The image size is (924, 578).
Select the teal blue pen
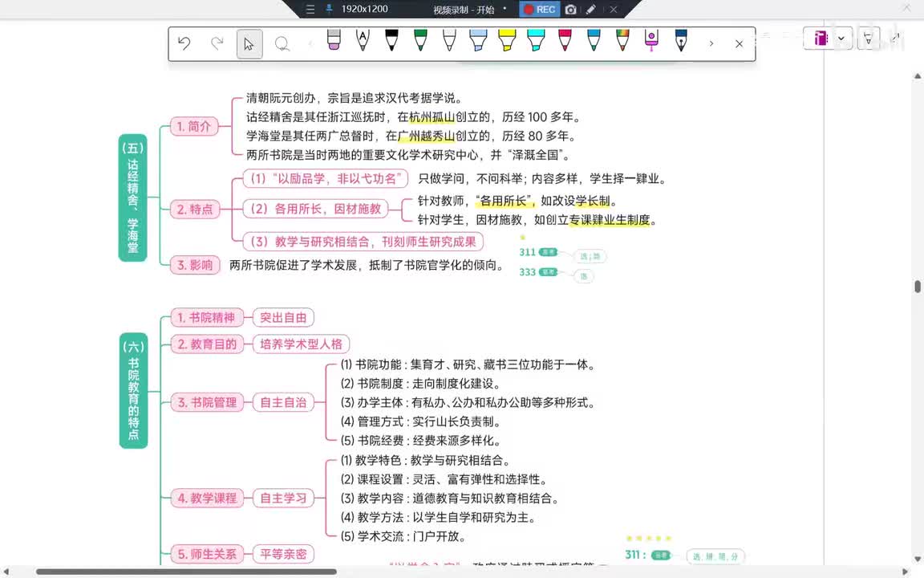pos(594,40)
